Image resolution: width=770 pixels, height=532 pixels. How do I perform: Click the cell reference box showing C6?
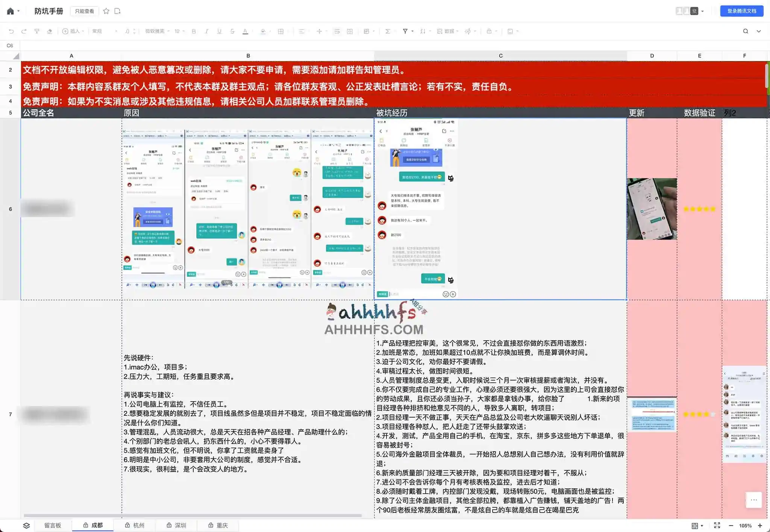pyautogui.click(x=10, y=45)
